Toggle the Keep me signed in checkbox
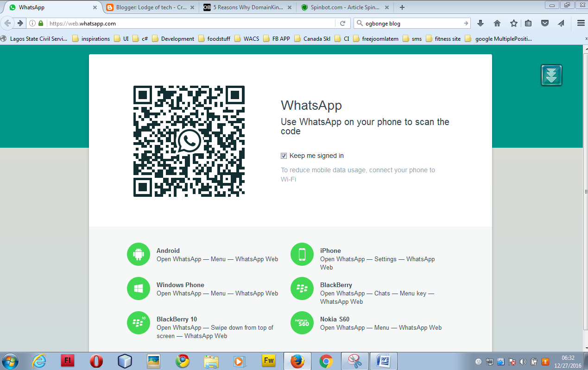Image resolution: width=588 pixels, height=370 pixels. click(284, 156)
